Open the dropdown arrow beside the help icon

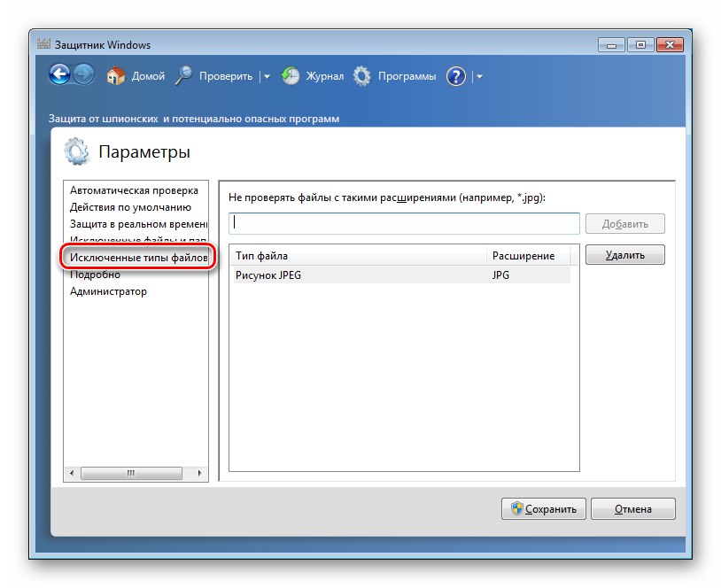pyautogui.click(x=479, y=77)
